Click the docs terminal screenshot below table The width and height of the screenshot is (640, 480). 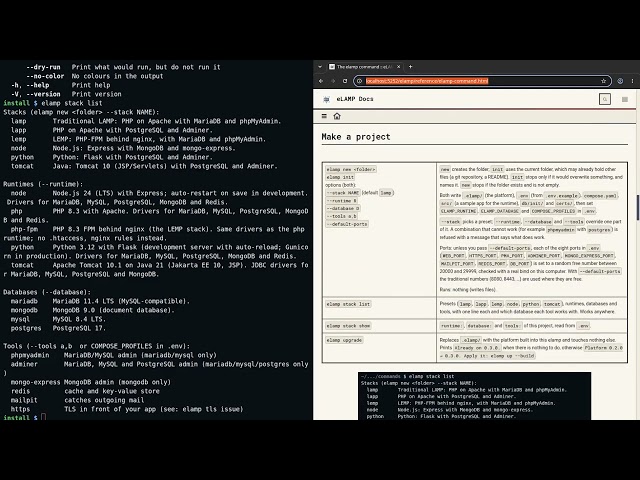coord(474,396)
